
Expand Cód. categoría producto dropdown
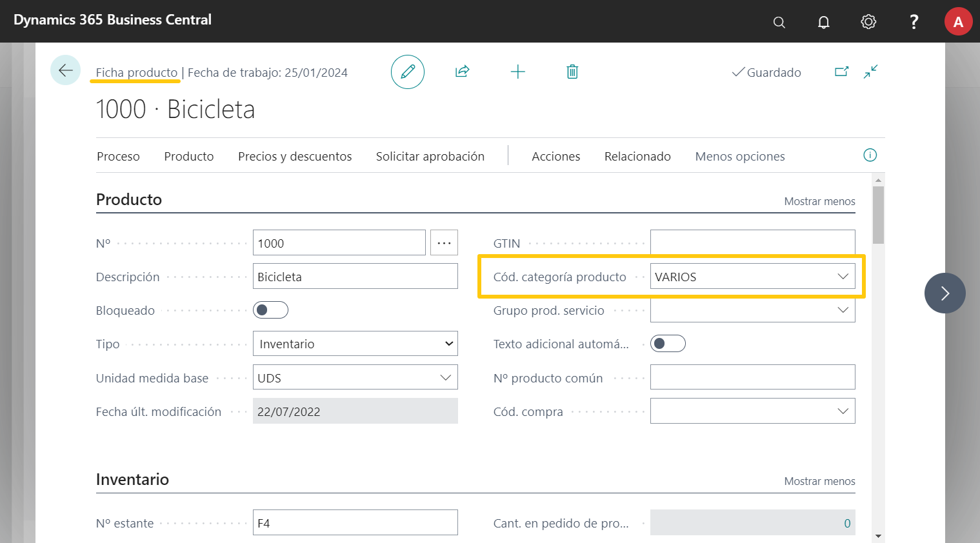point(843,277)
